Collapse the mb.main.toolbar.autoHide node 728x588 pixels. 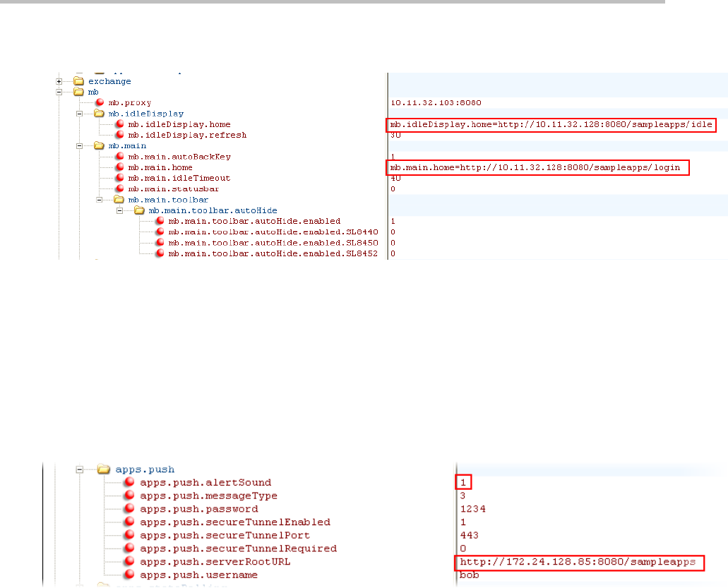pos(119,210)
